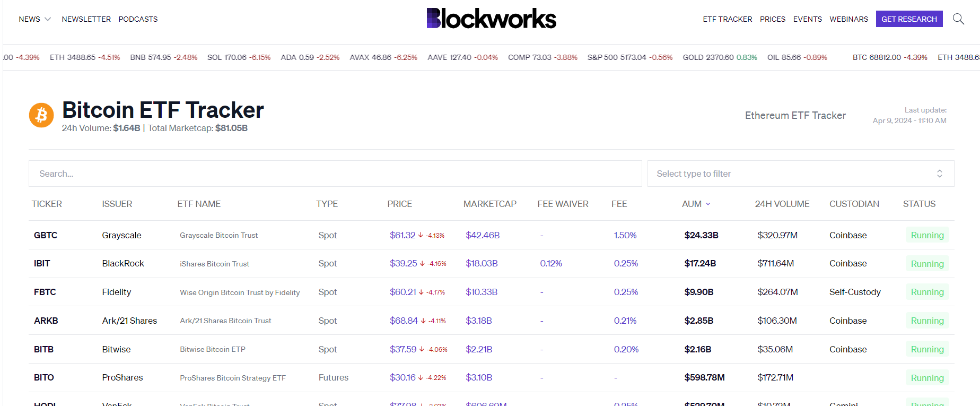Click GBTC price $61.32
This screenshot has height=406, width=980.
point(402,235)
